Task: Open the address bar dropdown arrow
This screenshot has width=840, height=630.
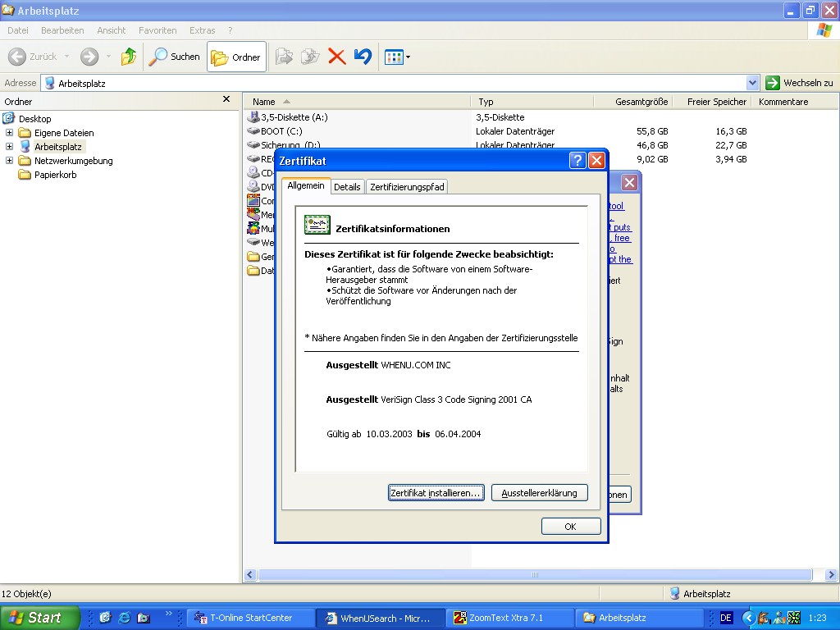Action: coord(752,83)
